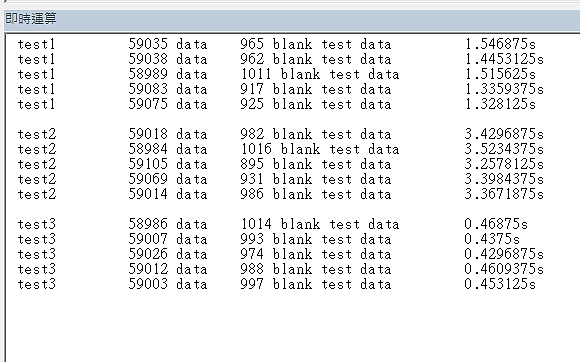Select the 59038 data value
Image resolution: width=580 pixels, height=362 pixels.
click(x=168, y=59)
